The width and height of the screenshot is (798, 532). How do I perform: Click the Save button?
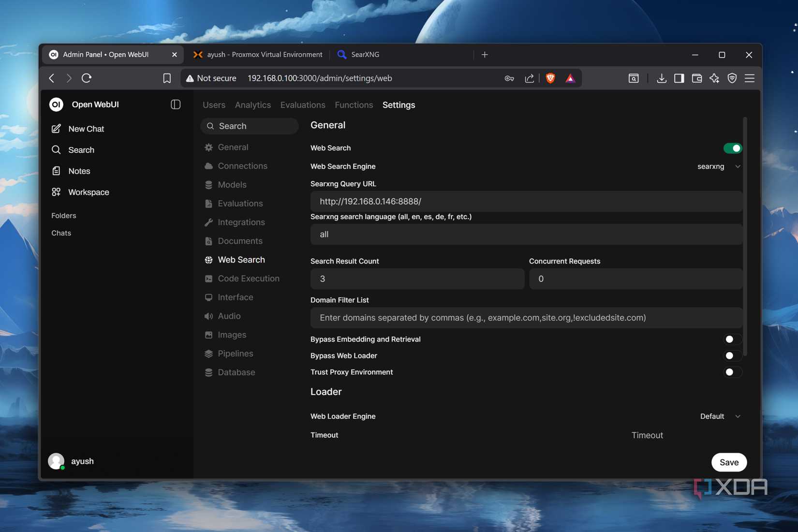(729, 462)
